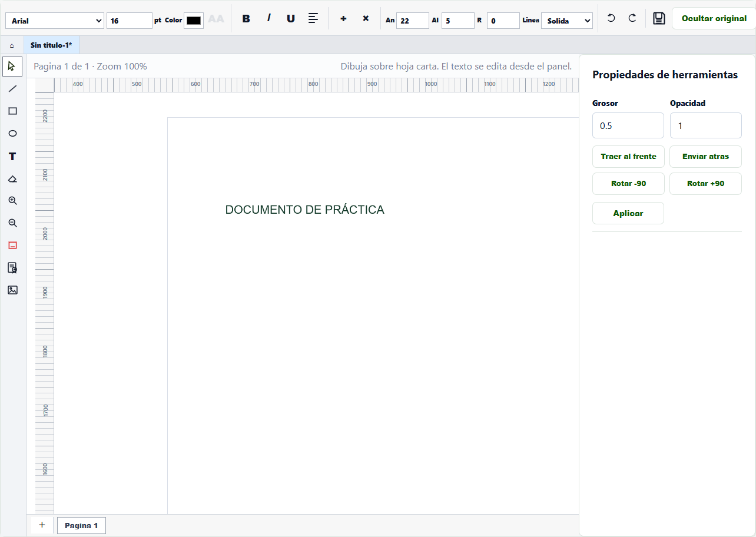Go to the home tab icon
The height and width of the screenshot is (537, 756).
(12, 45)
